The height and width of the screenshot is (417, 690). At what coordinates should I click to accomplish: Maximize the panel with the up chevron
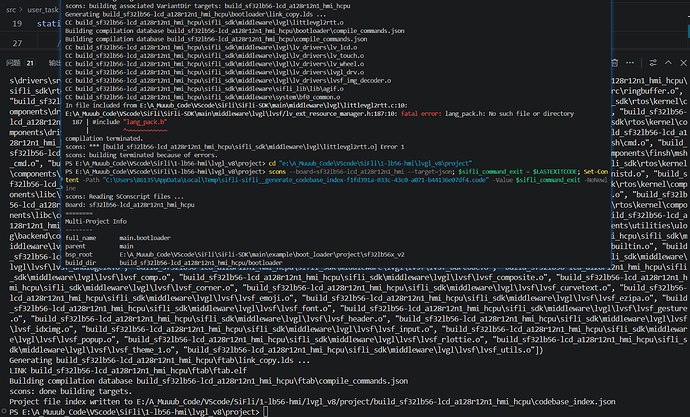[x=668, y=63]
